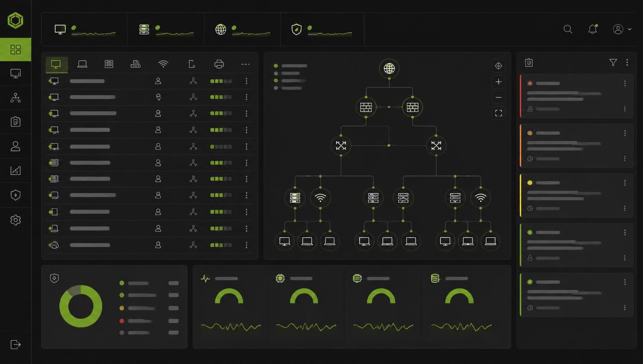Open the yellow warning alert card

[576, 195]
